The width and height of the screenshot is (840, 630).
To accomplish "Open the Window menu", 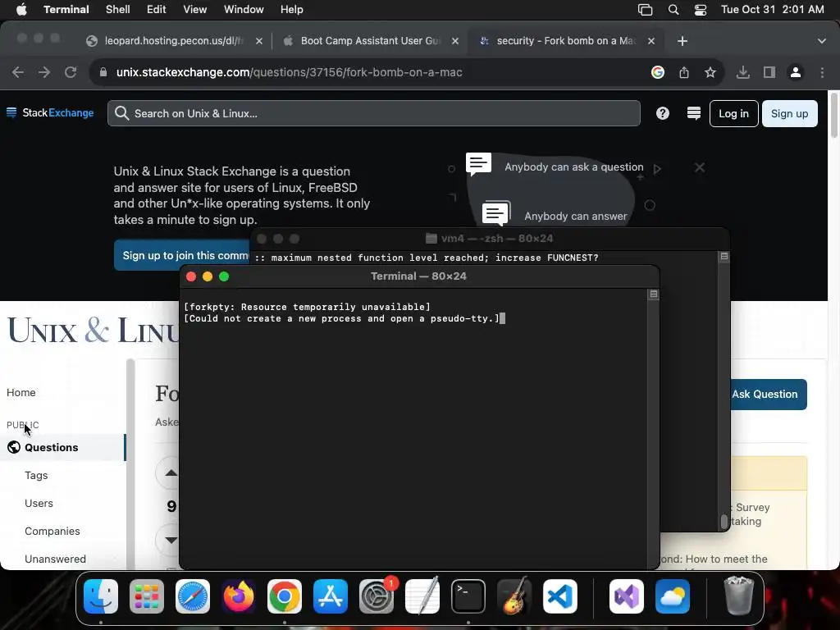I will coord(244,10).
